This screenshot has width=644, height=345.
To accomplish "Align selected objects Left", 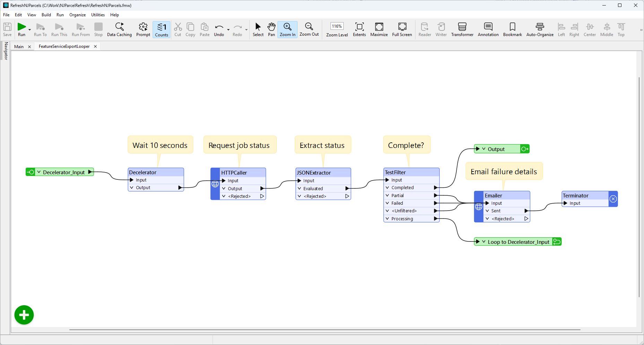I will [x=561, y=29].
